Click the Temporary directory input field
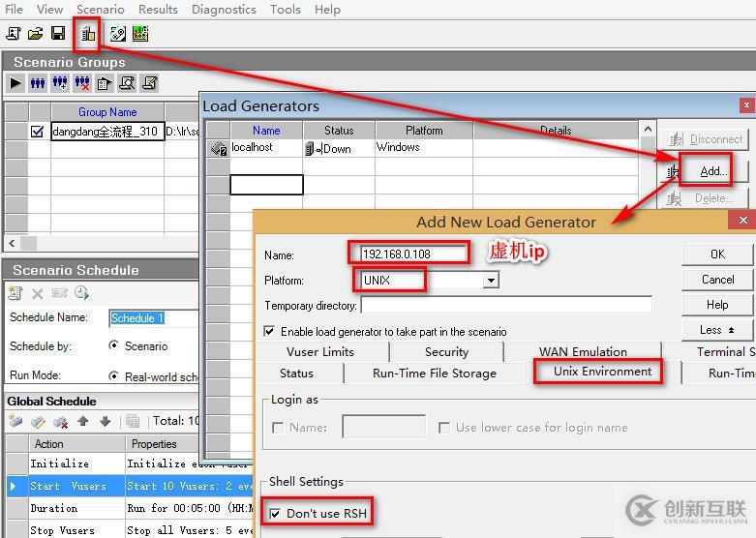The width and height of the screenshot is (756, 538). [506, 305]
